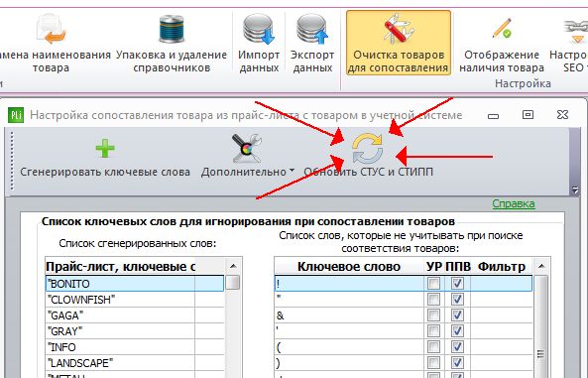Click the ППВ column header
This screenshot has width=588, height=378.
pyautogui.click(x=458, y=267)
